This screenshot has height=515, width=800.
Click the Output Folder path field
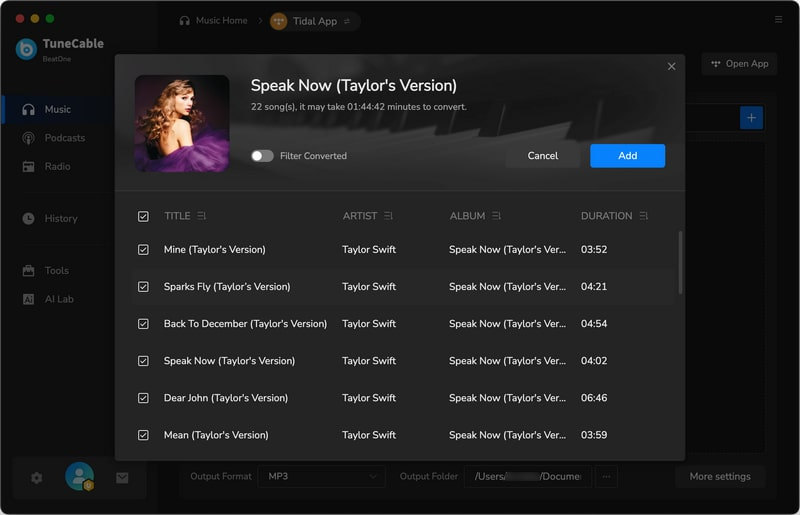point(528,476)
